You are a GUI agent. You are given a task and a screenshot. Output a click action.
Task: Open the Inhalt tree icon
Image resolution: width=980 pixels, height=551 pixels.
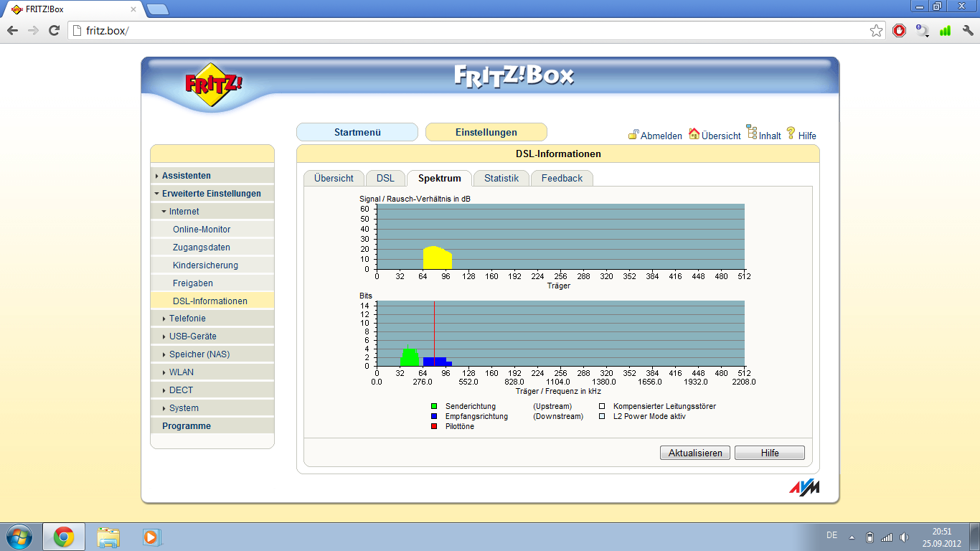click(752, 131)
